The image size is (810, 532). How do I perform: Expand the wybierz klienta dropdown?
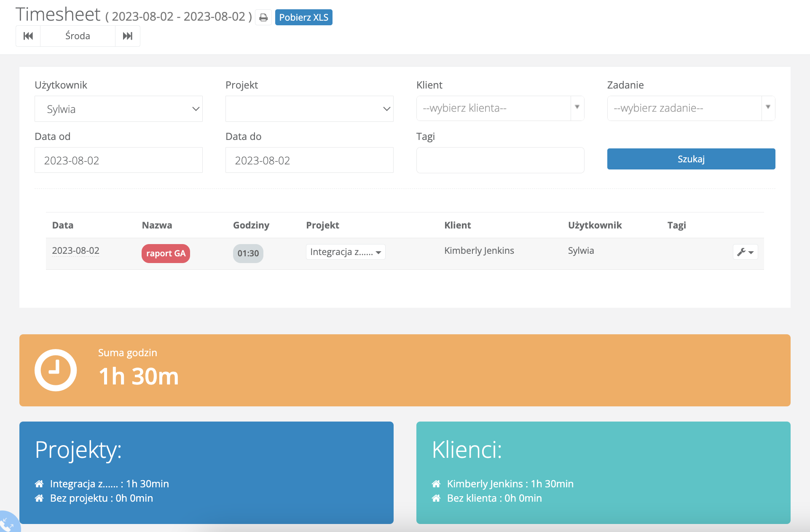[x=500, y=108]
